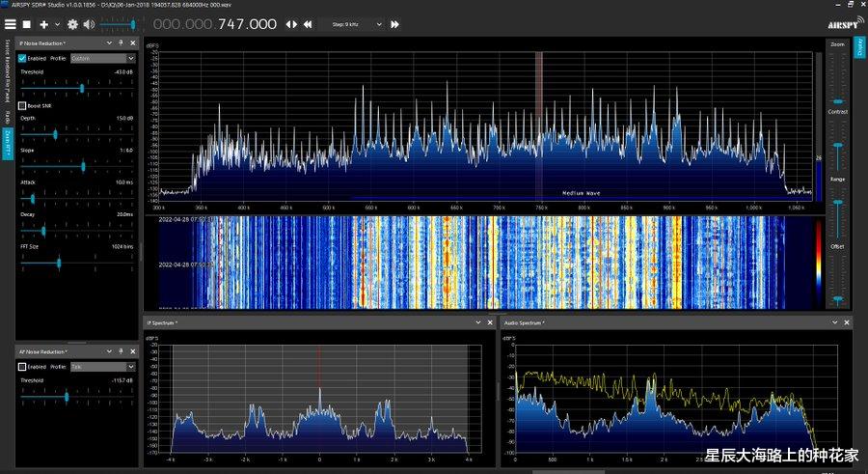Check Enabled in AF Noise Reduction
868x474 pixels.
pos(22,367)
